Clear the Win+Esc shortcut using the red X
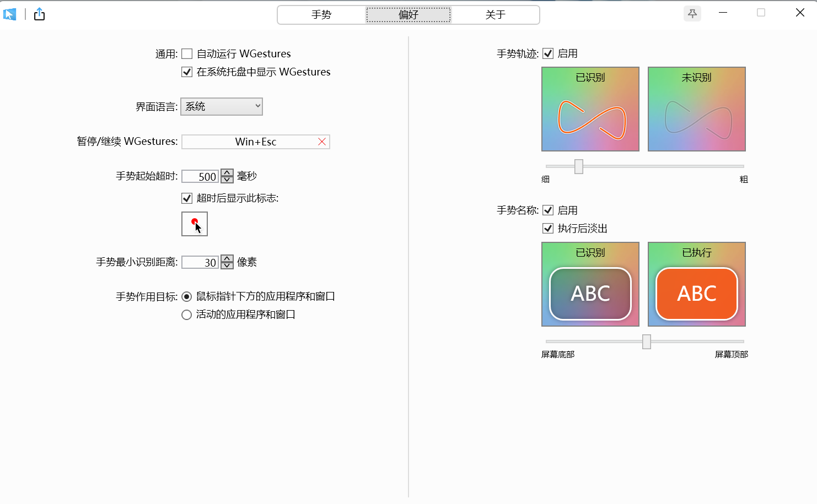Screen dimensions: 817x504 pos(322,142)
